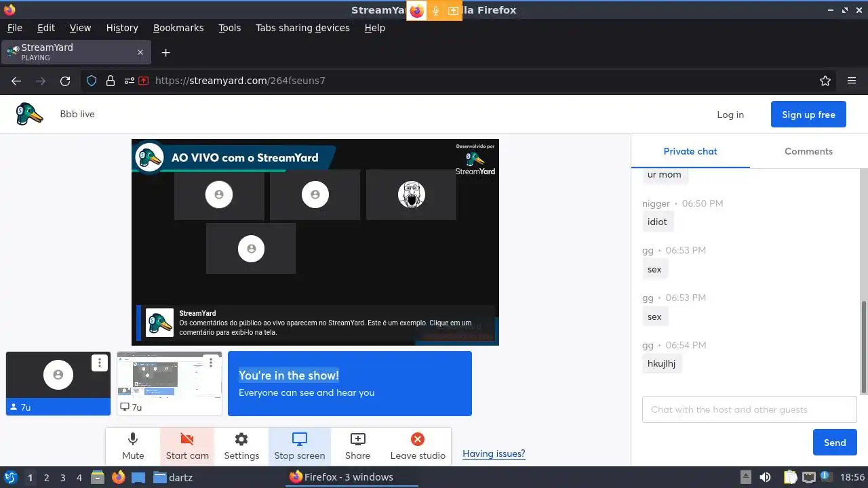
Task: Switch to workspace 4
Action: tap(79, 477)
